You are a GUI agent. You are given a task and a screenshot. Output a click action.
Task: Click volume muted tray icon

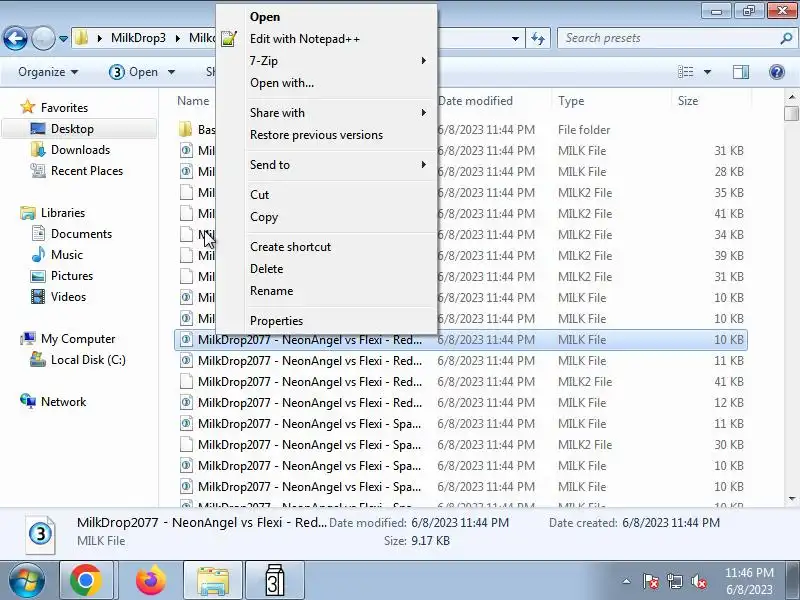(x=698, y=581)
